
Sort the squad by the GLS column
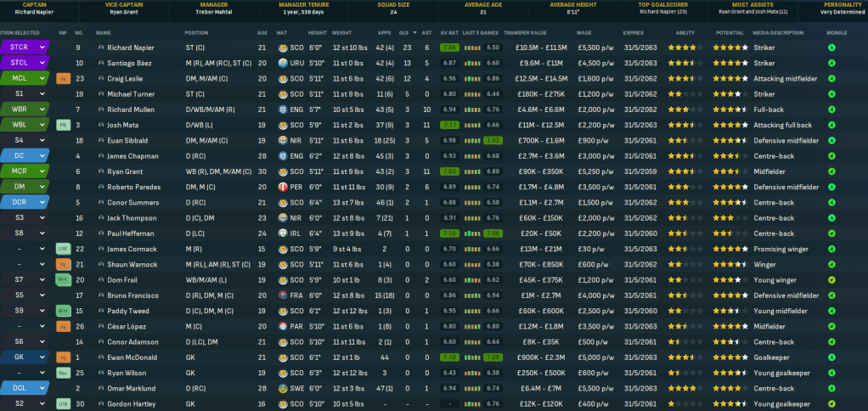tap(407, 32)
